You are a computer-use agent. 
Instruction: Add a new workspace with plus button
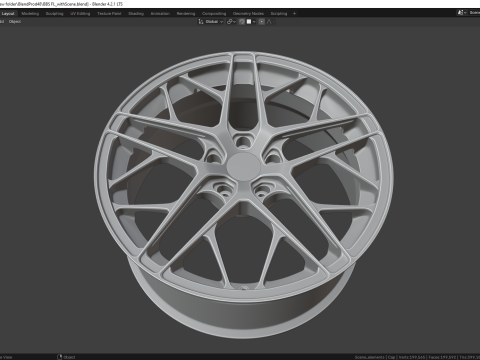click(294, 14)
